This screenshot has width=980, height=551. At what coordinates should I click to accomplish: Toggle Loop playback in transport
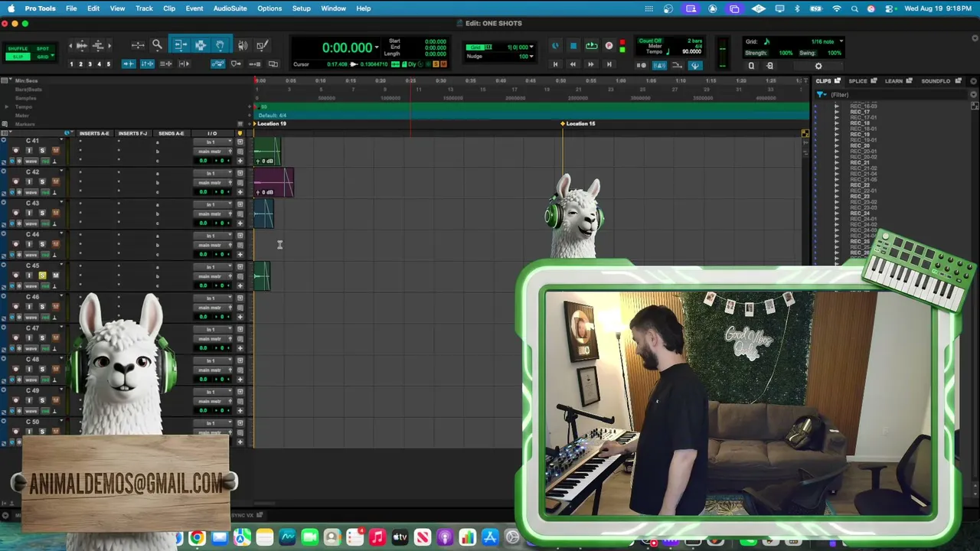pyautogui.click(x=592, y=47)
